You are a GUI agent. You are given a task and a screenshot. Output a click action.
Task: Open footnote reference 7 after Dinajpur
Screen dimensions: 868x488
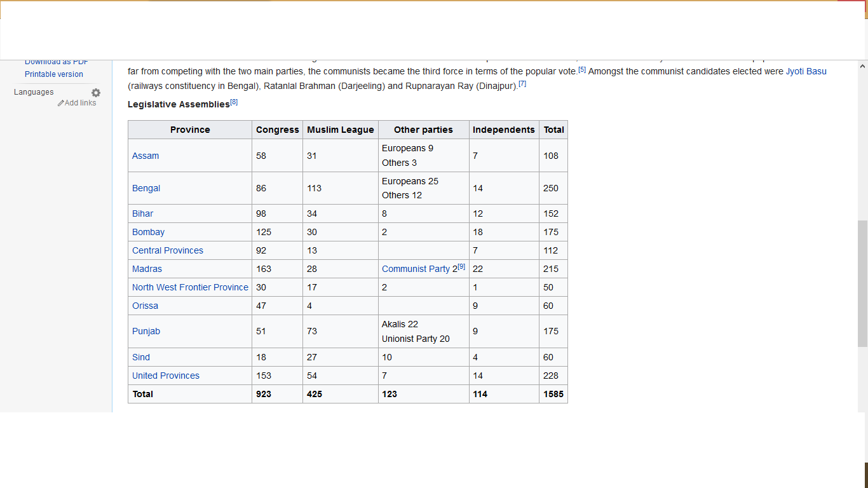(x=522, y=83)
